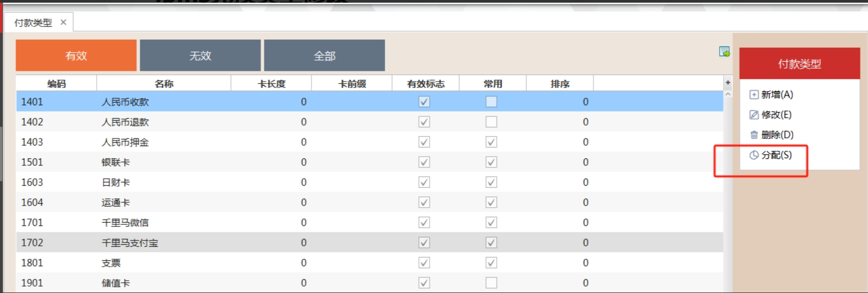
Task: Click the 排序 column header
Action: click(560, 84)
